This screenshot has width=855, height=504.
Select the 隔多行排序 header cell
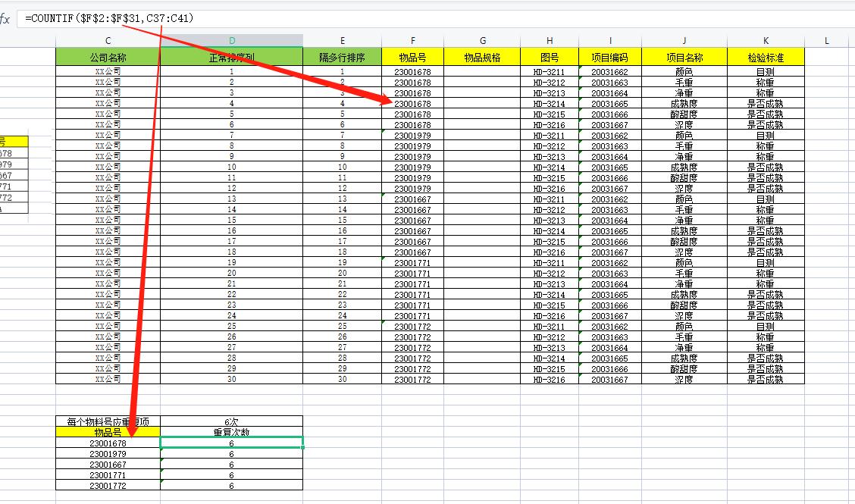pos(342,56)
